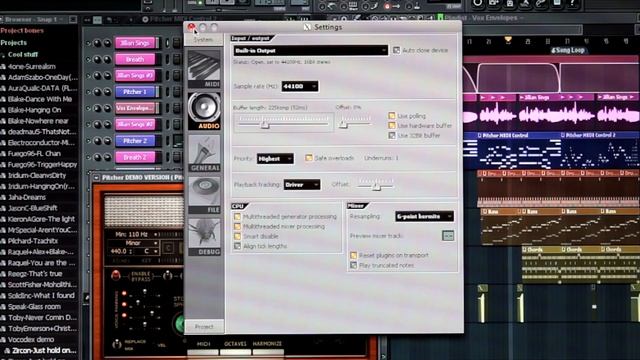
Task: Click the buffer Offset slider
Action: [355, 122]
